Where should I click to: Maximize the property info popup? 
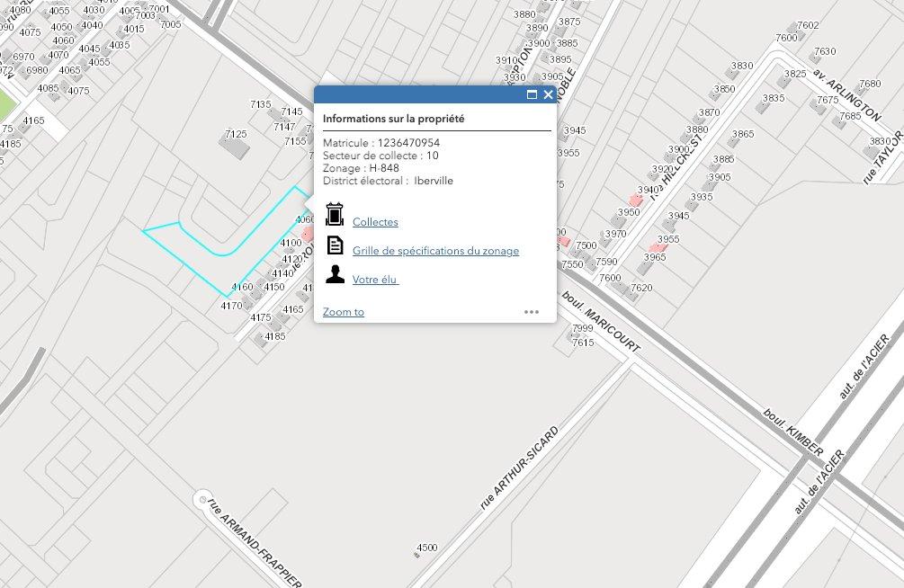[x=532, y=94]
